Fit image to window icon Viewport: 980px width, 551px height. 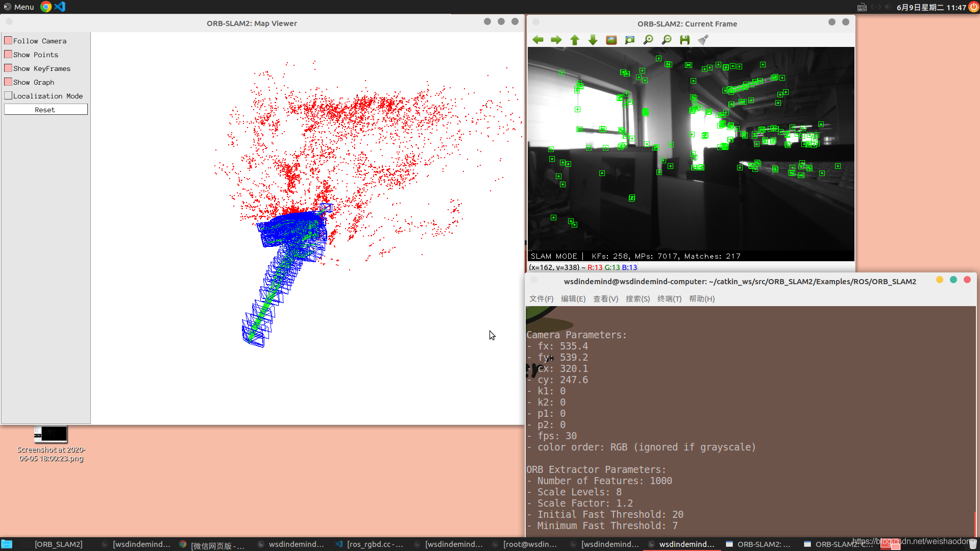[x=629, y=40]
